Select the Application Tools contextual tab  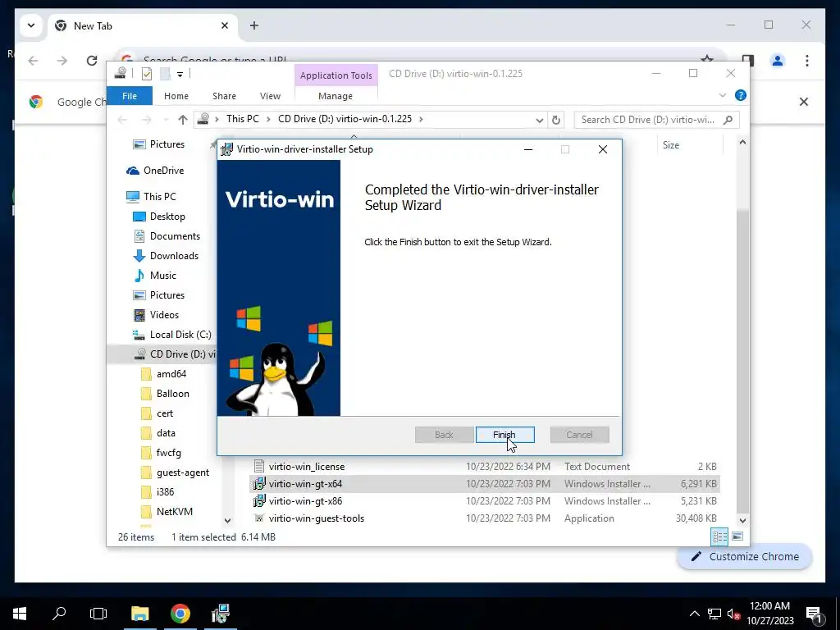(x=336, y=75)
